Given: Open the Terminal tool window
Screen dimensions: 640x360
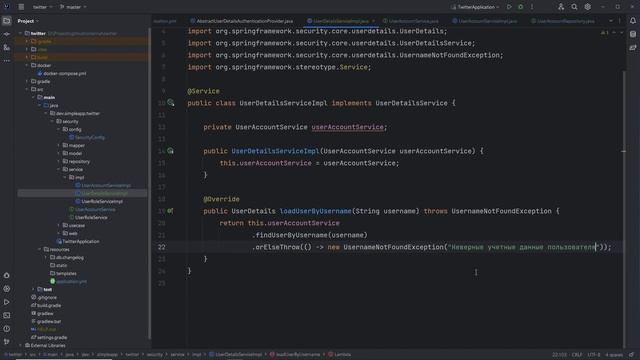Looking at the screenshot, I should (7, 315).
